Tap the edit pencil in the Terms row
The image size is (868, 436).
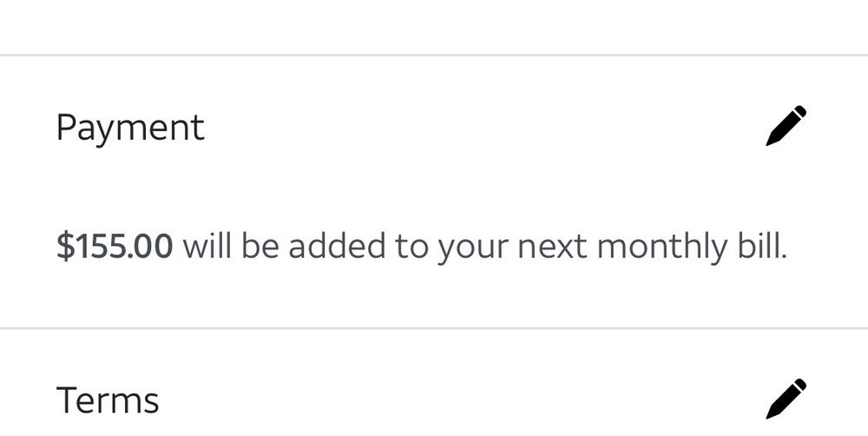click(x=786, y=399)
